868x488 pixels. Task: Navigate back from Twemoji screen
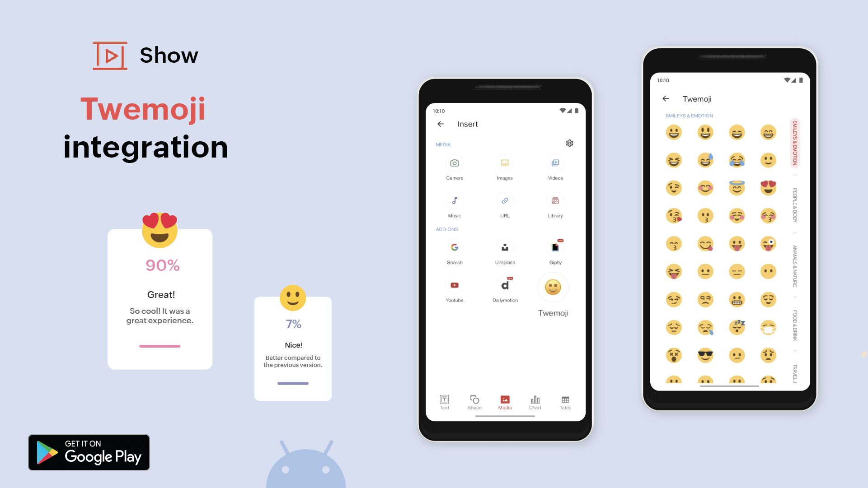point(666,98)
